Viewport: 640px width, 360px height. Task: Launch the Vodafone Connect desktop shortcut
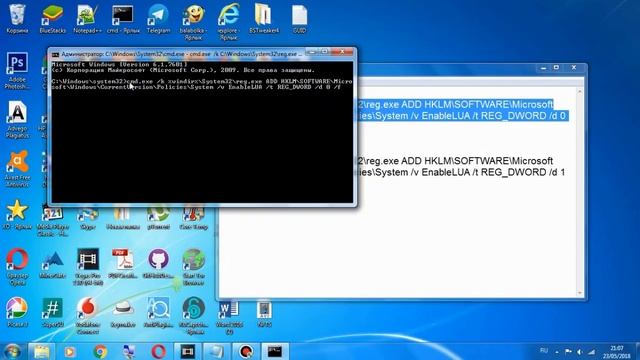coord(88,315)
